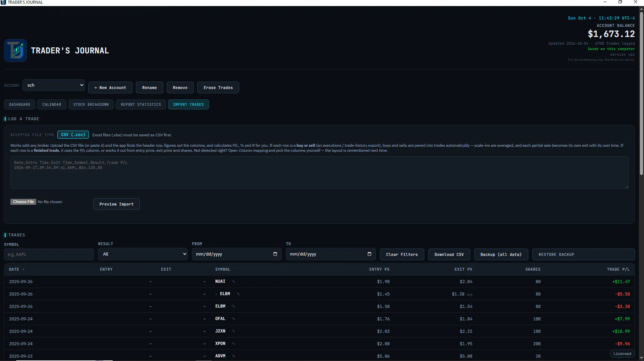Click the Remove account button
The height and width of the screenshot is (361, 644).
point(180,88)
